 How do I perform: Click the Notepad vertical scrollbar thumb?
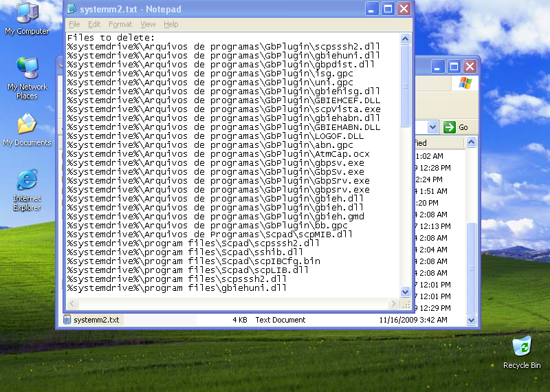click(405, 85)
